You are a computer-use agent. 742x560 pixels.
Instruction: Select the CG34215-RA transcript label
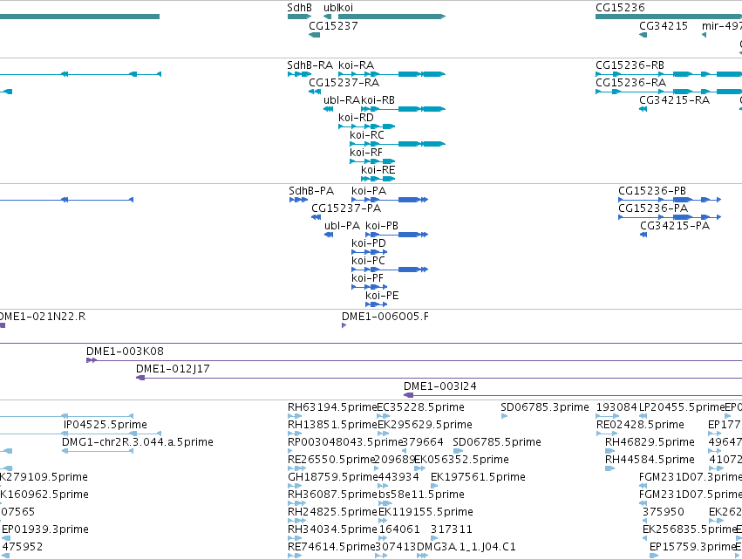click(x=674, y=100)
